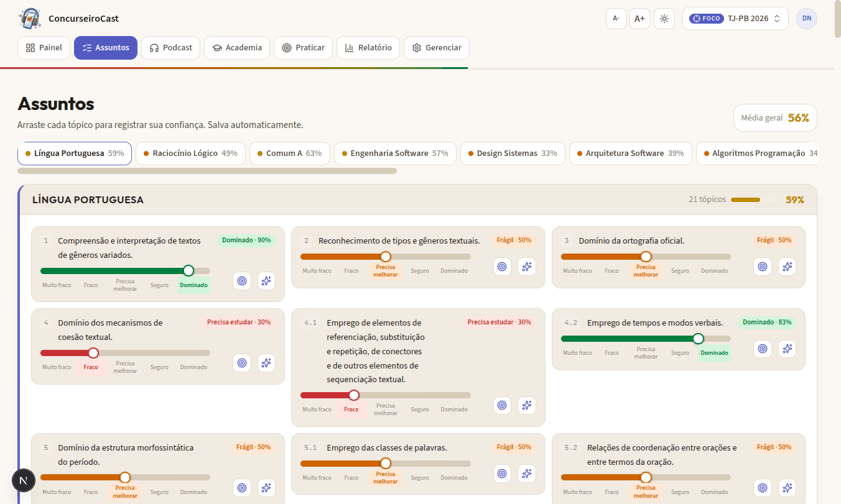Increase font size with A+ button
841x504 pixels.
coord(639,19)
